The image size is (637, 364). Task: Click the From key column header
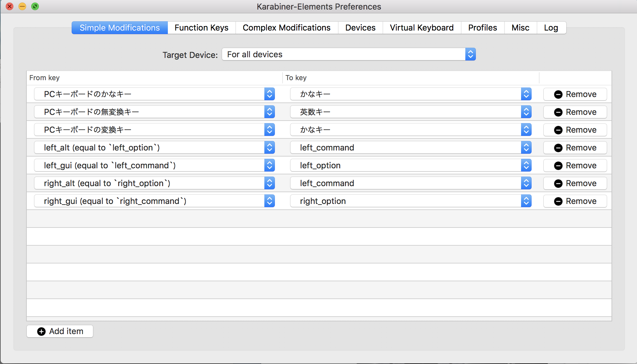154,78
